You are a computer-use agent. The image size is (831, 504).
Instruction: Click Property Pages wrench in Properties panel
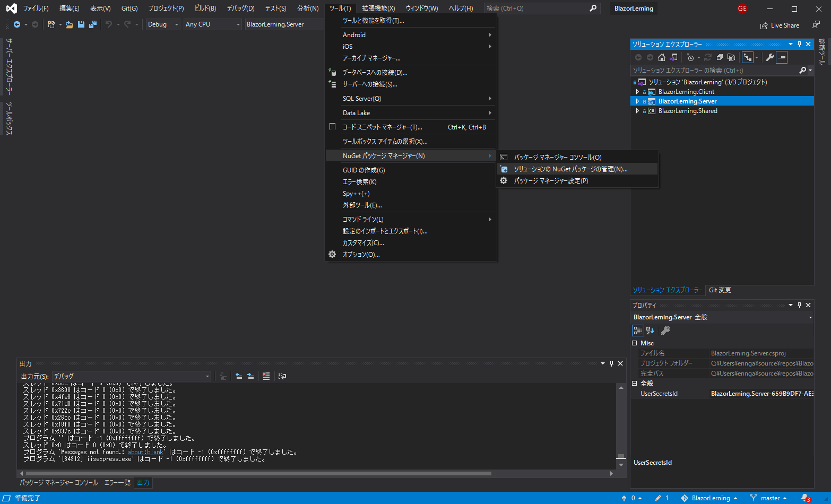665,331
